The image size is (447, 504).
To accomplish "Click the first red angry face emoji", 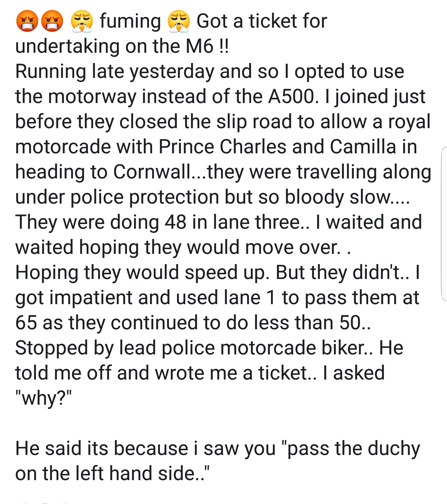I will point(27,21).
